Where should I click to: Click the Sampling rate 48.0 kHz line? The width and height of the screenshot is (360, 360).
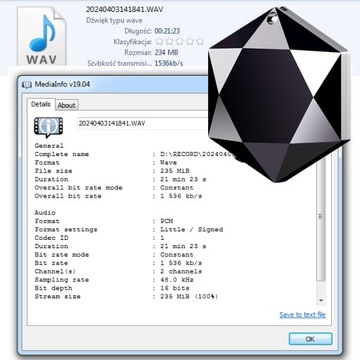[114, 280]
